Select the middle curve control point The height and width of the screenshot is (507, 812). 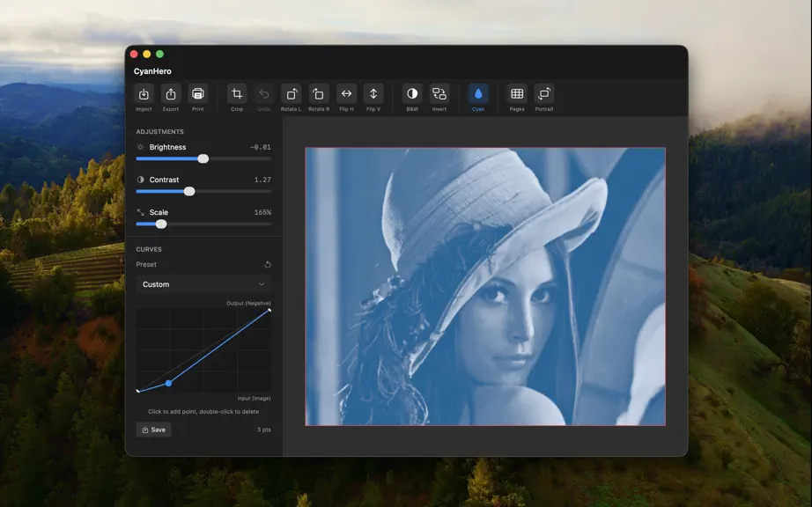click(x=168, y=384)
